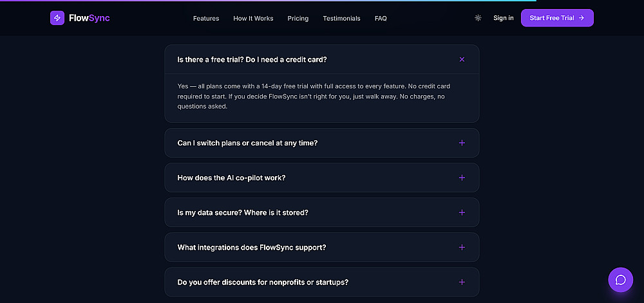Click plus icon beside integrations question
The image size is (644, 303).
click(x=462, y=247)
